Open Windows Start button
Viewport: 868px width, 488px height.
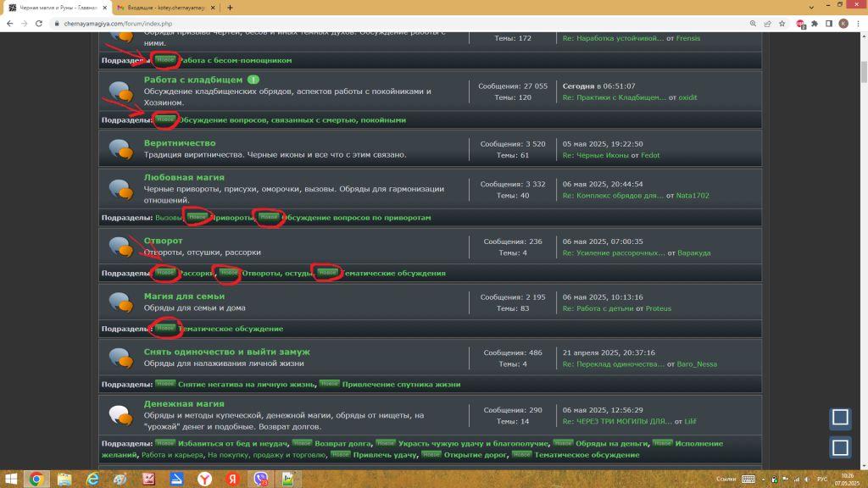[x=10, y=480]
